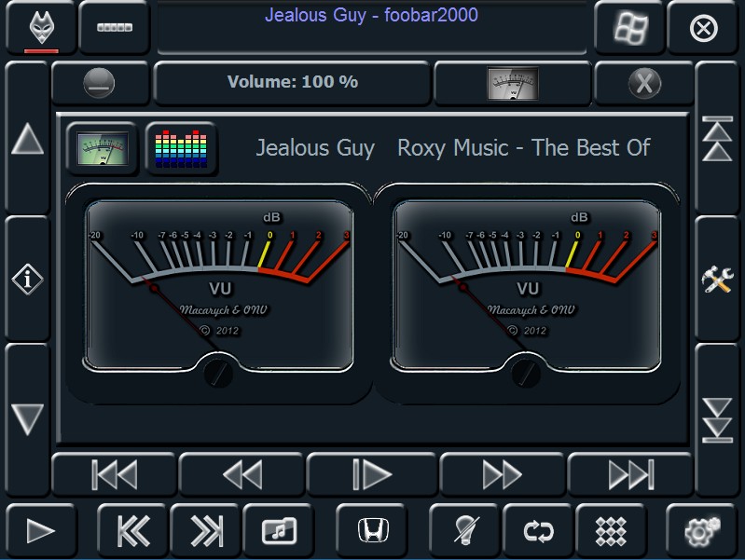Rewind the current track
The image size is (745, 560).
[x=242, y=475]
